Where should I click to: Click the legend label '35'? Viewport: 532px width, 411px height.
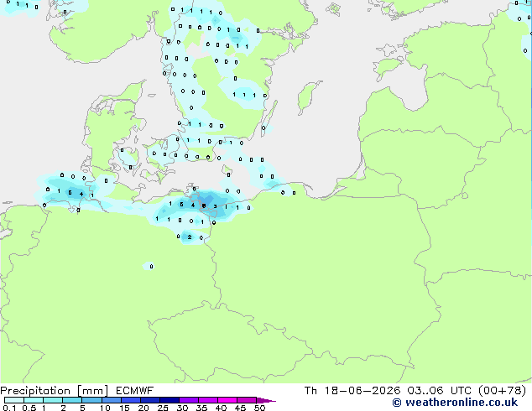click(x=201, y=408)
